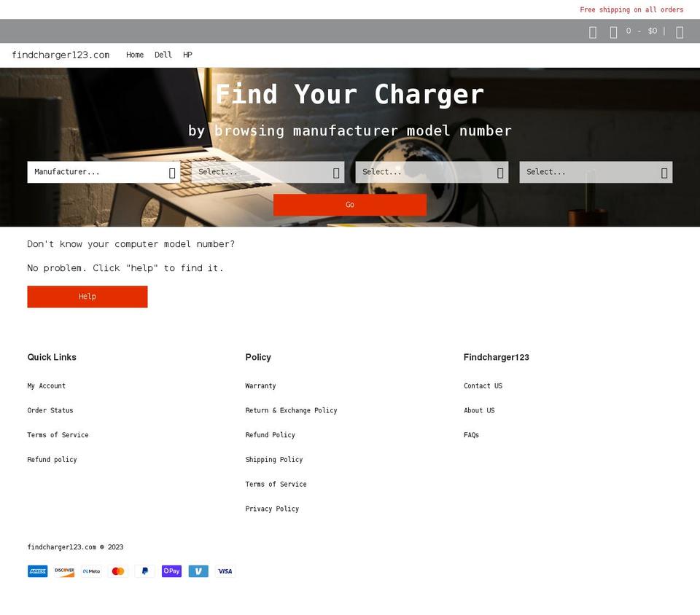Open Terms of Service under Policy column
Image resolution: width=700 pixels, height=615 pixels.
[x=276, y=484]
